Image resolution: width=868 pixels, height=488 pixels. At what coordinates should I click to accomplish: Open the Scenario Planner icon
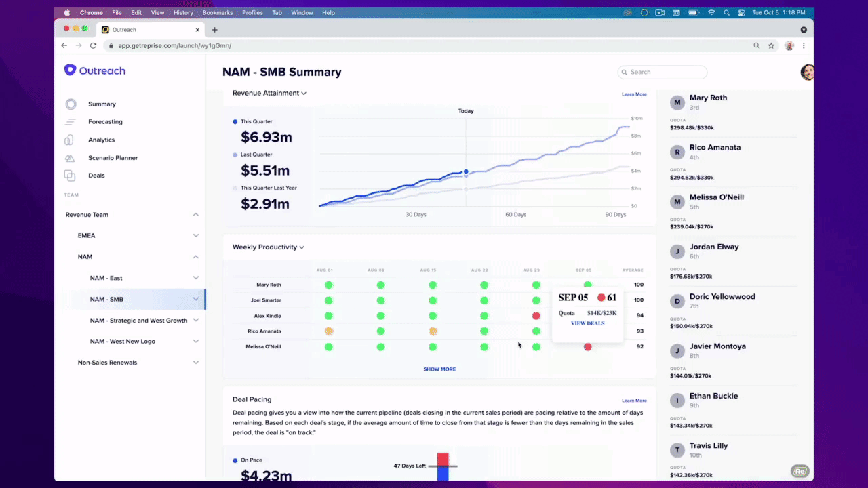pyautogui.click(x=70, y=158)
